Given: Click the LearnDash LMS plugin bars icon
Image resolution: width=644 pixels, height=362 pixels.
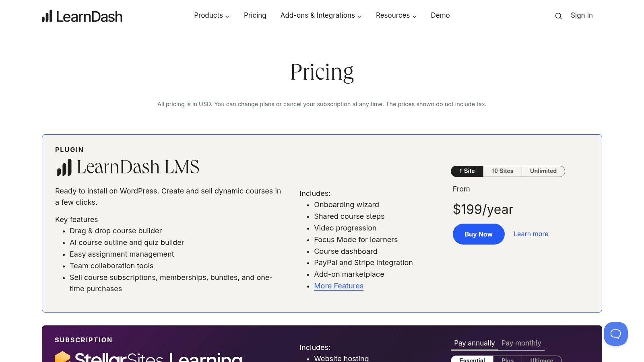Looking at the screenshot, I should (x=64, y=167).
